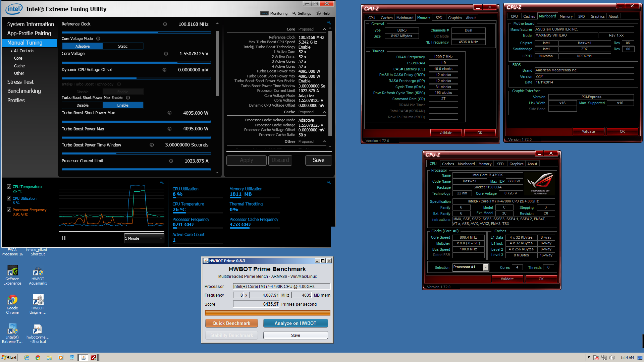The width and height of the screenshot is (644, 362).
Task: Switch to Caches tab in bottom CPU-Z window
Action: click(448, 164)
